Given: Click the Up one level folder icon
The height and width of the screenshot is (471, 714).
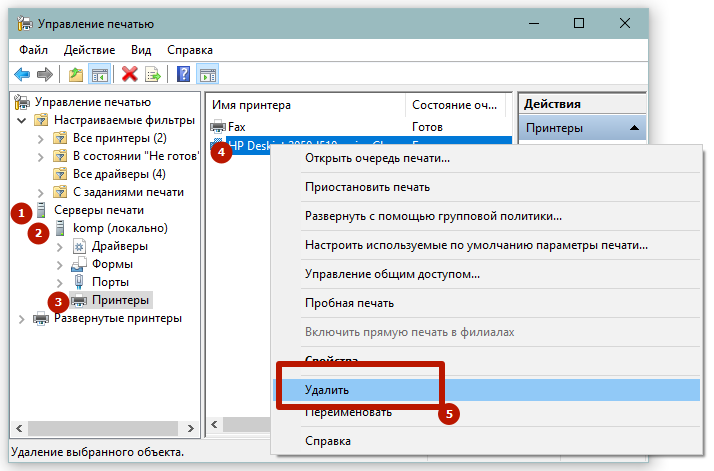Looking at the screenshot, I should 77,74.
